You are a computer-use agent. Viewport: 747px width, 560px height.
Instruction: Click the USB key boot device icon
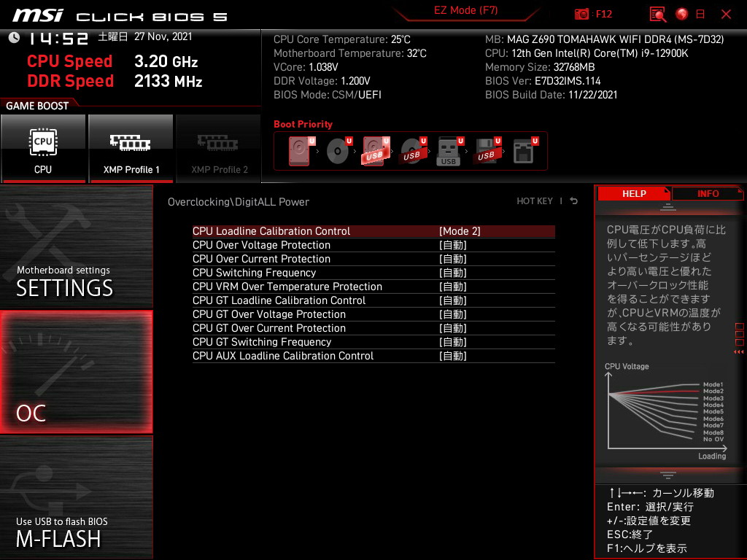449,152
